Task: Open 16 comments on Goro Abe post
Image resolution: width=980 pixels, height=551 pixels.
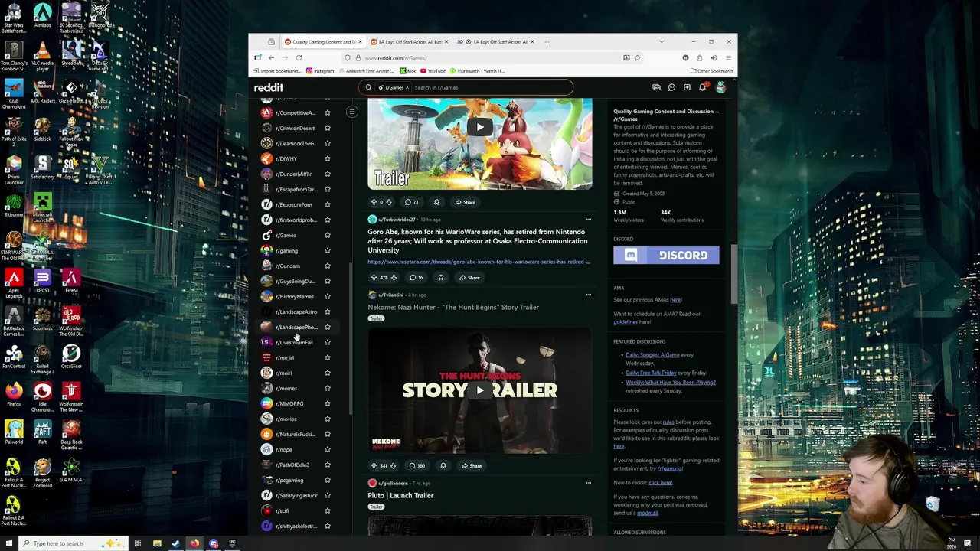Action: pyautogui.click(x=416, y=278)
